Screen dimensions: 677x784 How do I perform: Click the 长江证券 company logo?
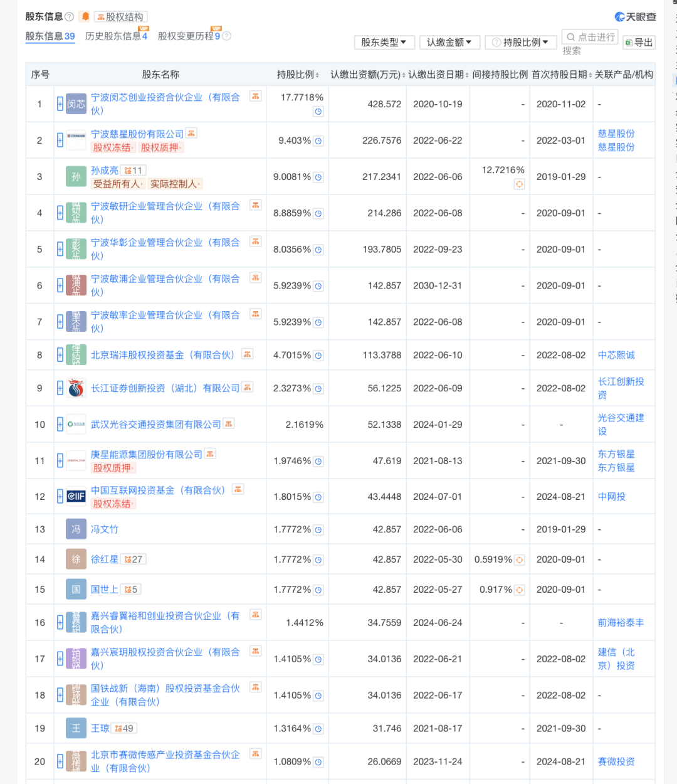(76, 388)
